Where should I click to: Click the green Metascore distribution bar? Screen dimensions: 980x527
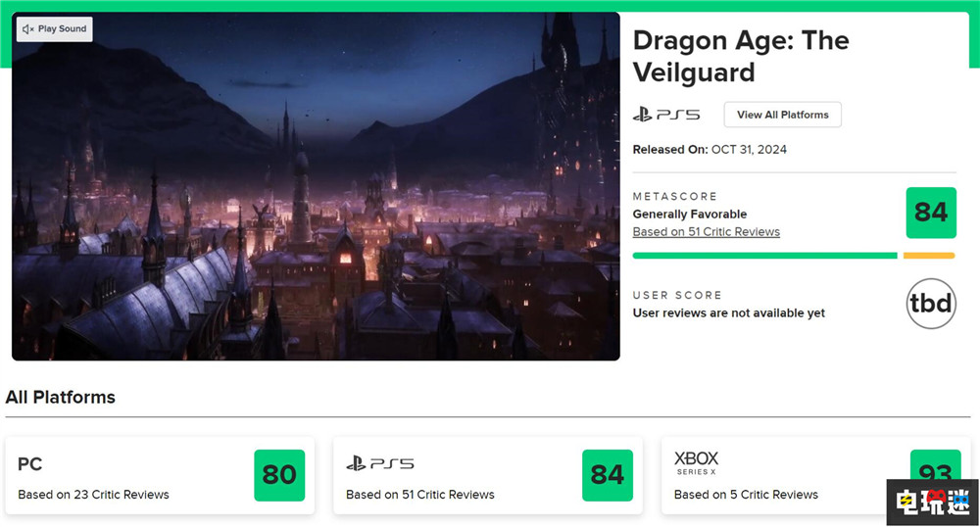pyautogui.click(x=764, y=256)
